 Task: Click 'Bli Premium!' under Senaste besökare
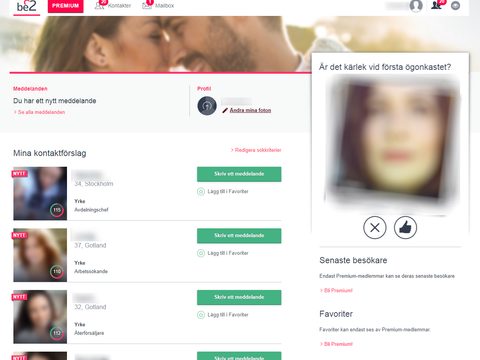336,290
